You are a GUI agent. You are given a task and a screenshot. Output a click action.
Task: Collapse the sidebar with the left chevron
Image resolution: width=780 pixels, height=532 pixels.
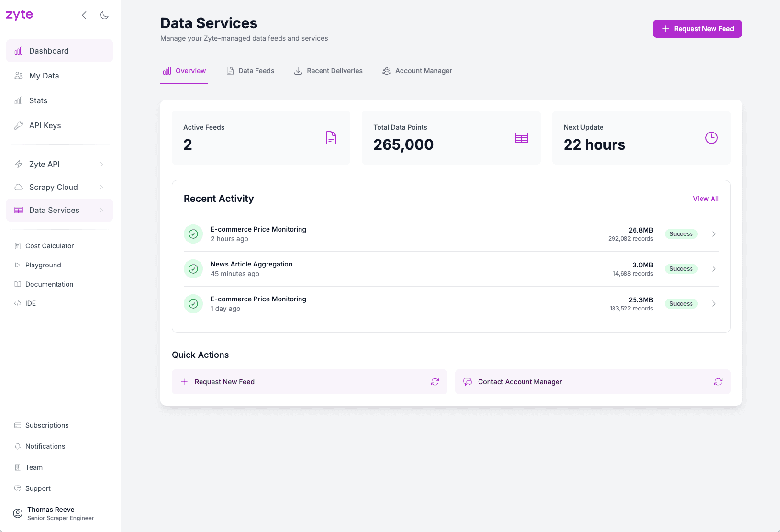[x=84, y=15]
